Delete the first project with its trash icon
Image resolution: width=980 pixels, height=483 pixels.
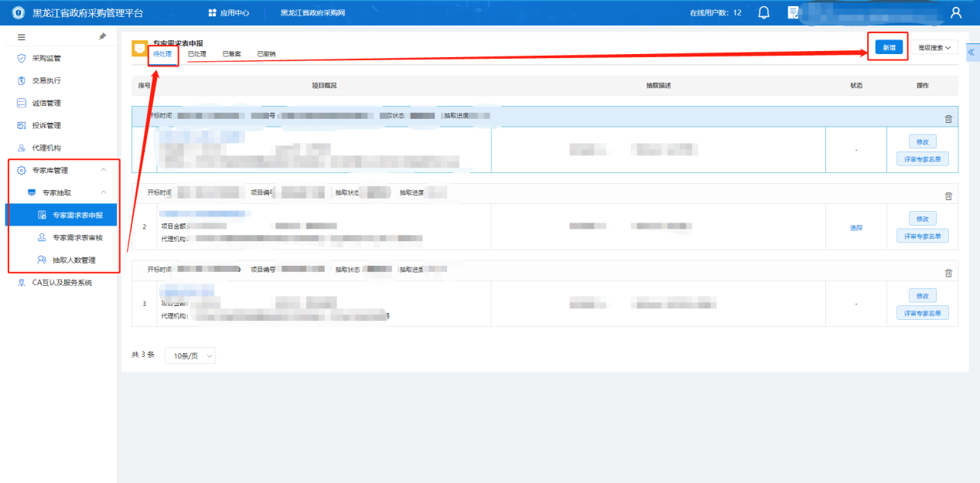(x=948, y=118)
